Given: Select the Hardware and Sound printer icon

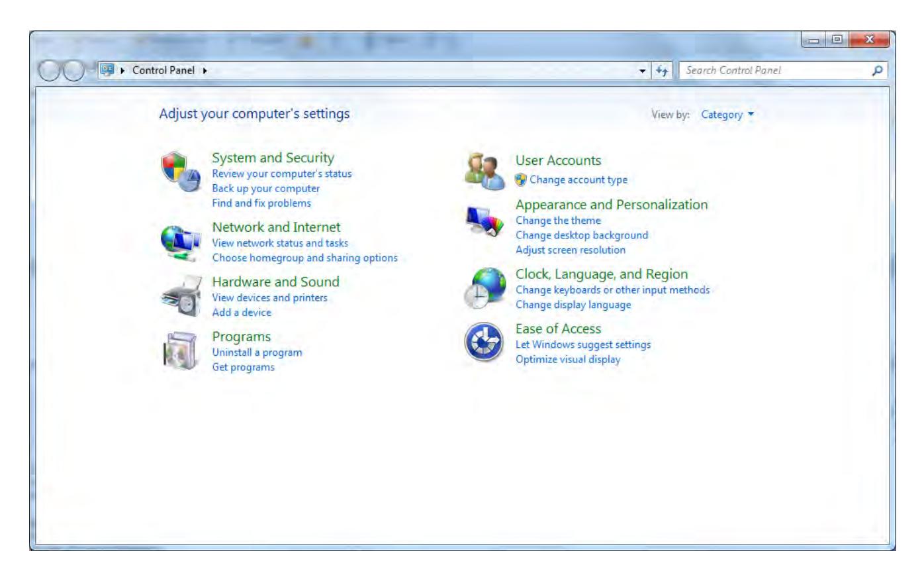Looking at the screenshot, I should 180,295.
